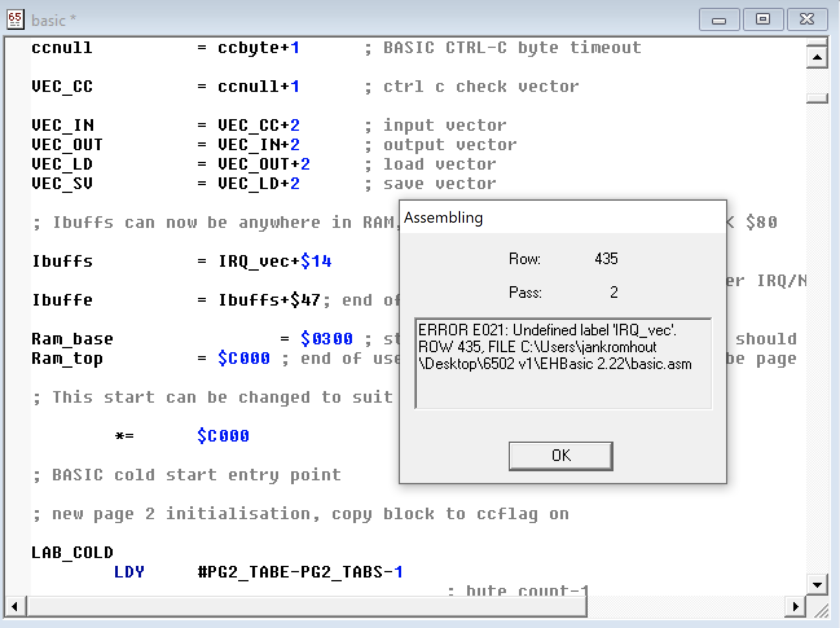Click the horizontal scrollbar thumb
Screen dimensions: 840x628
click(307, 607)
